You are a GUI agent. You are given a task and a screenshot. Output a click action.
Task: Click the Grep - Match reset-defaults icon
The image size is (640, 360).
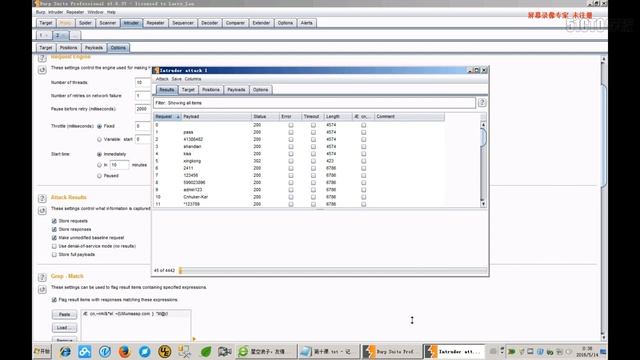[x=42, y=289]
